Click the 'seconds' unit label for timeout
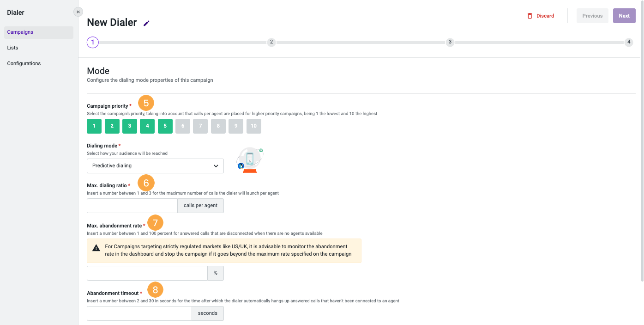This screenshot has width=644, height=325. [x=207, y=313]
